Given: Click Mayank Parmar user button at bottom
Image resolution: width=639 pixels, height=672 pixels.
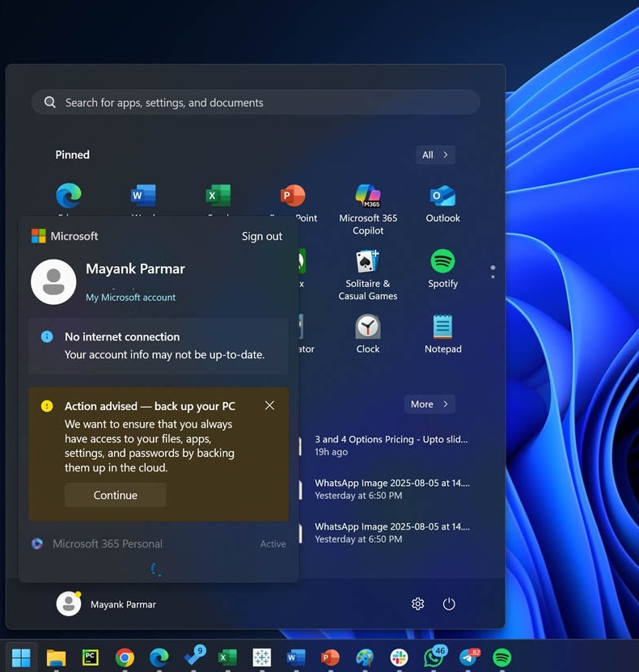Looking at the screenshot, I should tap(106, 604).
